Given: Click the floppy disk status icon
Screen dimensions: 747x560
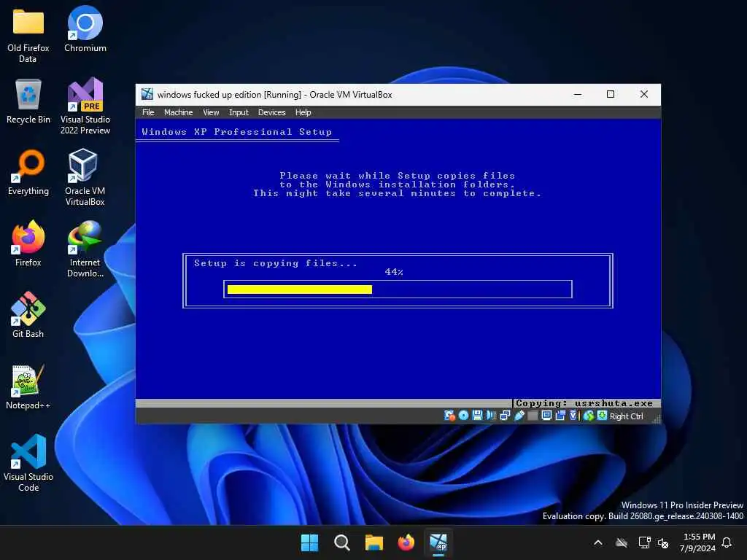Looking at the screenshot, I should (x=477, y=416).
